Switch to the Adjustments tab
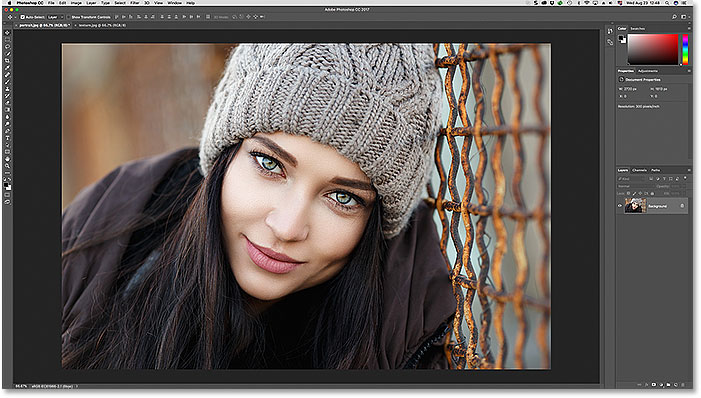The image size is (701, 398). coord(648,71)
